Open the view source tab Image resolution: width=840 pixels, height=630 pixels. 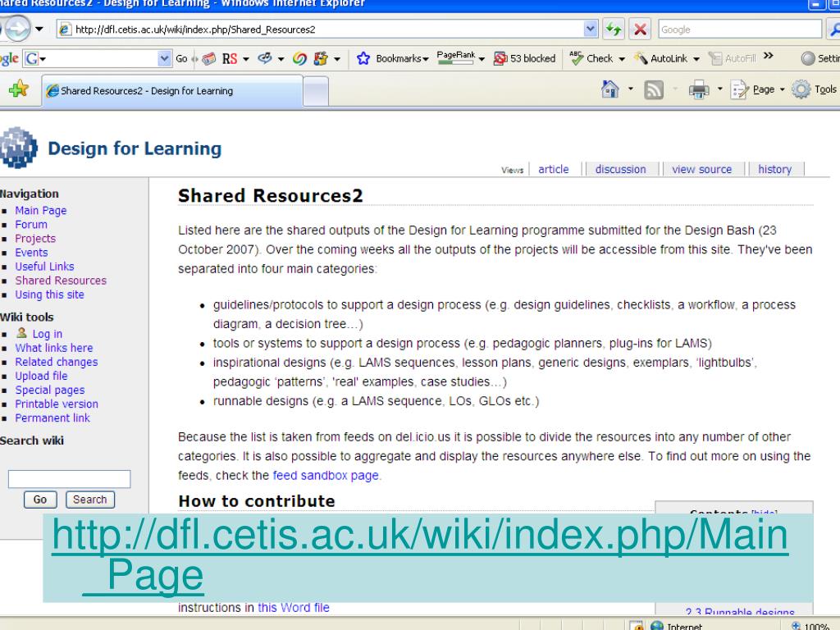(x=702, y=169)
